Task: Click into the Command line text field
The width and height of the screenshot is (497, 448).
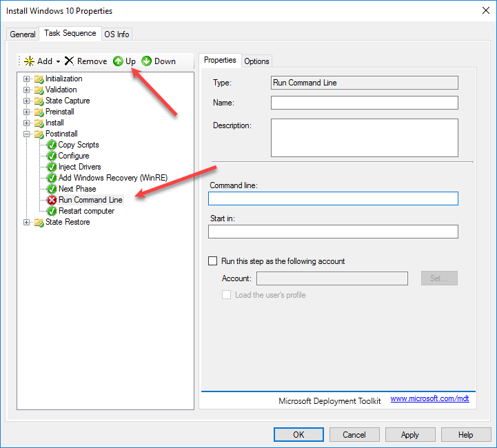Action: point(333,198)
